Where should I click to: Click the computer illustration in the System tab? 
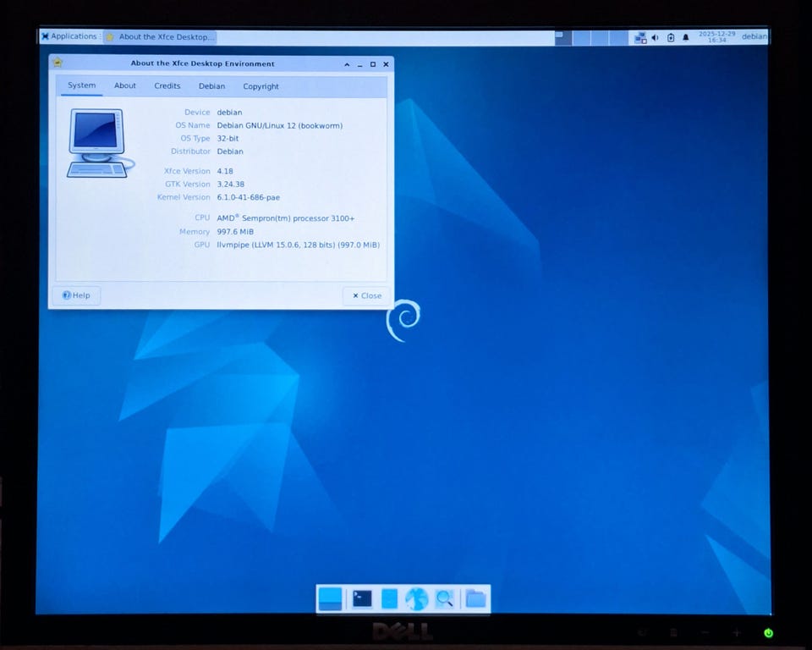tap(100, 144)
